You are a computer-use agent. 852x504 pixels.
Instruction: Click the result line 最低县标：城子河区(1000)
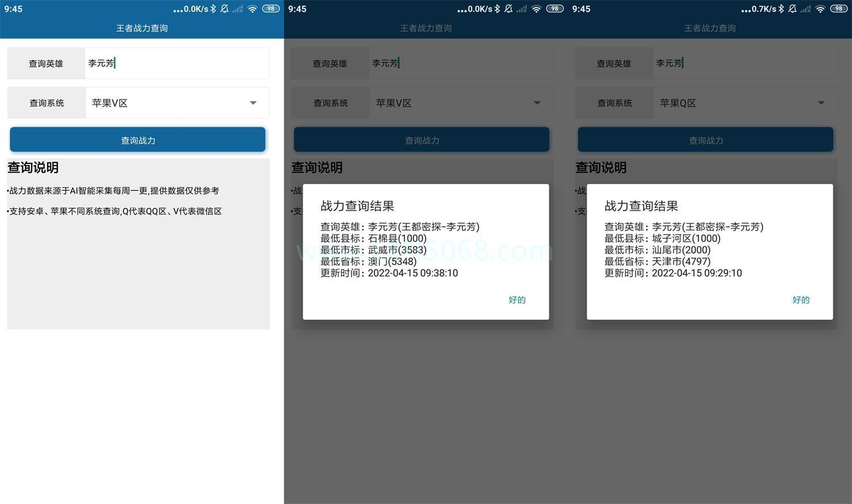tap(662, 238)
